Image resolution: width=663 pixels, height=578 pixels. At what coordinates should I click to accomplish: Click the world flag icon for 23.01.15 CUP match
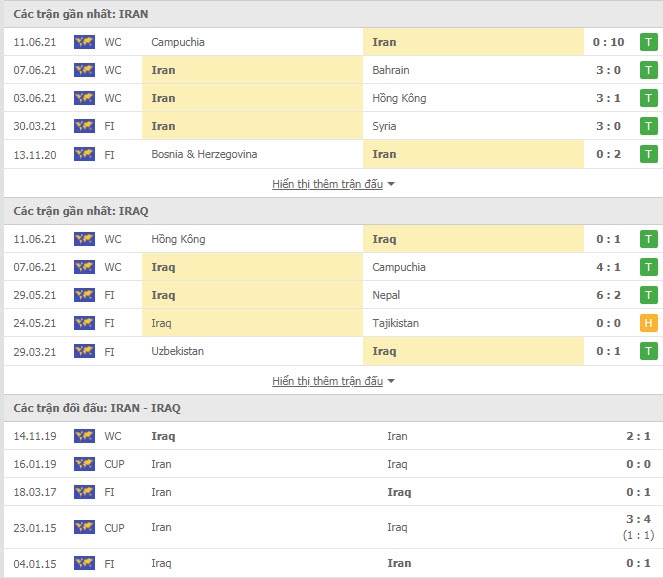pyautogui.click(x=84, y=527)
